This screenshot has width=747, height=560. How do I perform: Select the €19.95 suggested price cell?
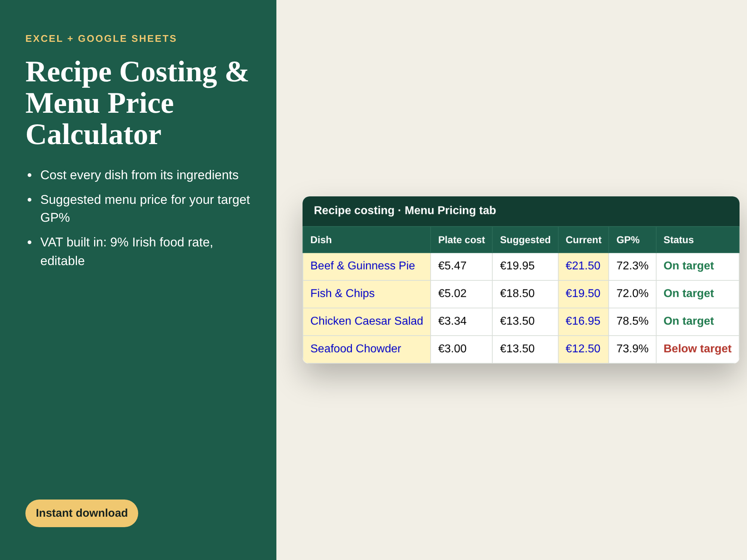pyautogui.click(x=525, y=267)
